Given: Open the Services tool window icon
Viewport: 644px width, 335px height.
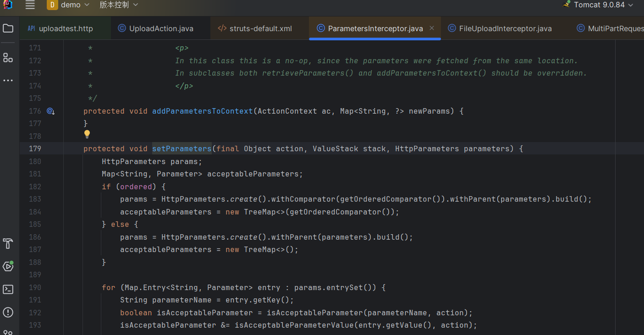Looking at the screenshot, I should coord(8,266).
